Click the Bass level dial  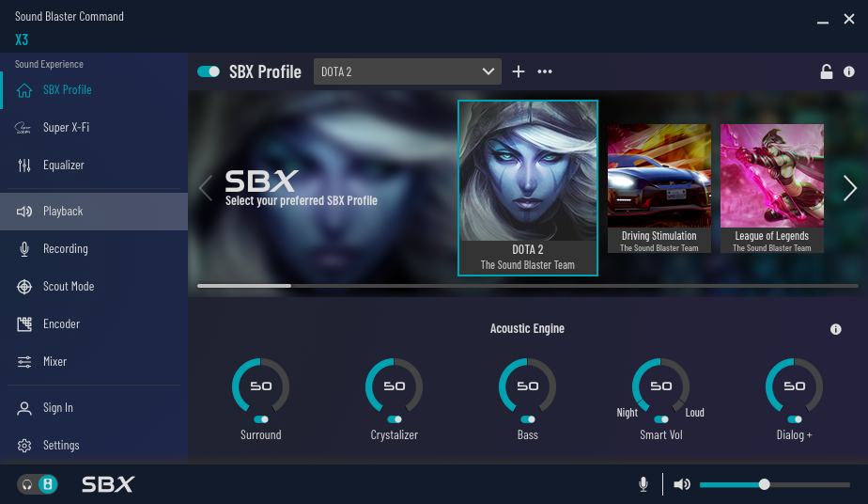coord(528,386)
